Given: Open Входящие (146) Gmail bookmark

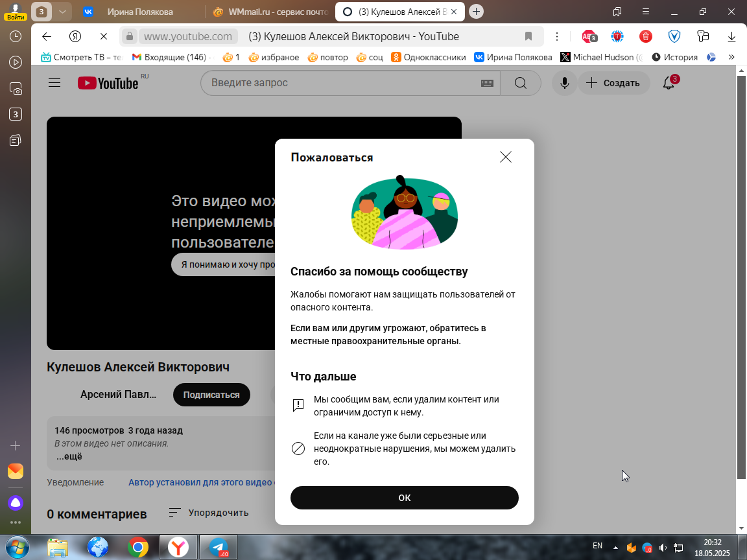Looking at the screenshot, I should click(x=172, y=57).
